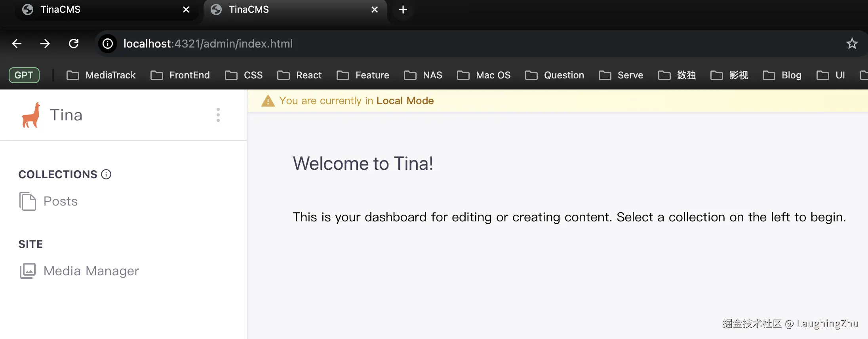The width and height of the screenshot is (868, 339).
Task: Go forward in browser history
Action: [x=45, y=44]
